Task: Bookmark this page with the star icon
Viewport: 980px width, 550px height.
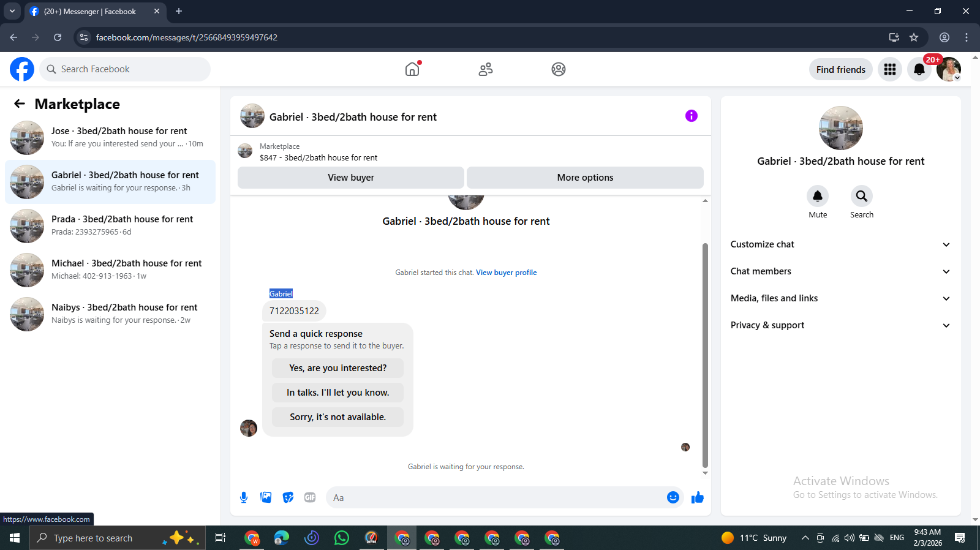Action: (914, 37)
